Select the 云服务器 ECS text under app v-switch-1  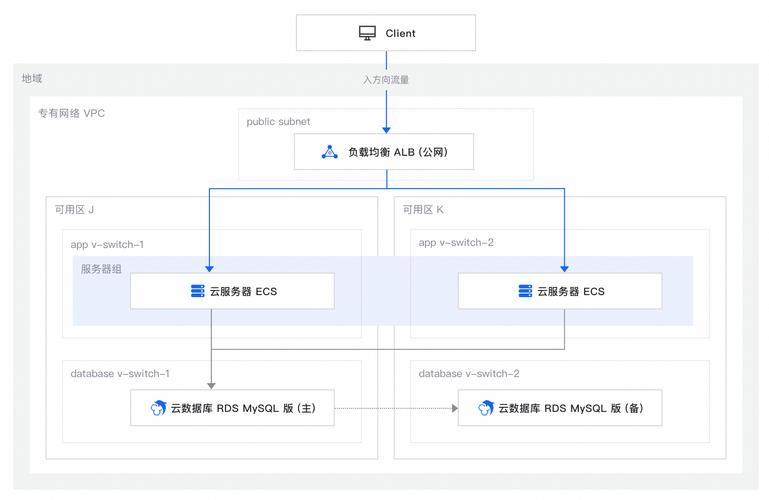(x=243, y=291)
